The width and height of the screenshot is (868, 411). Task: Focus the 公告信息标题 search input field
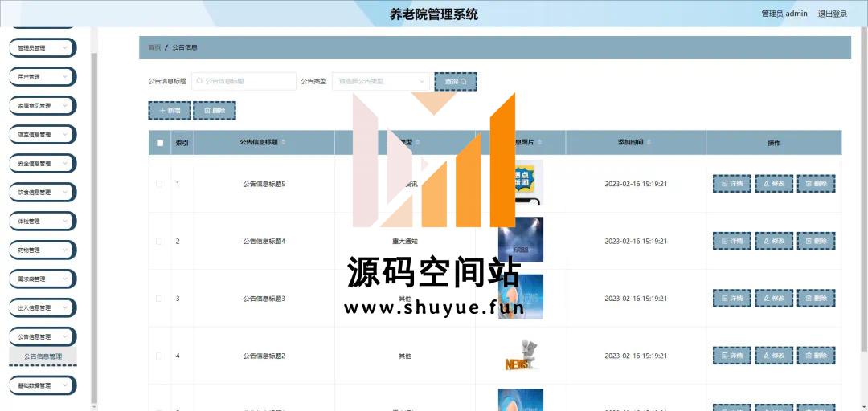coord(244,81)
